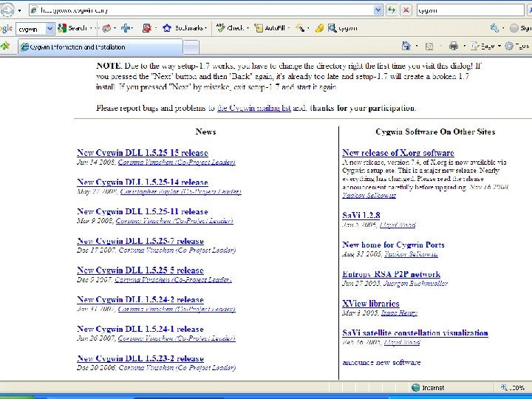Open SaVi satellite constellation visualization link
The height and width of the screenshot is (399, 532).
click(415, 332)
